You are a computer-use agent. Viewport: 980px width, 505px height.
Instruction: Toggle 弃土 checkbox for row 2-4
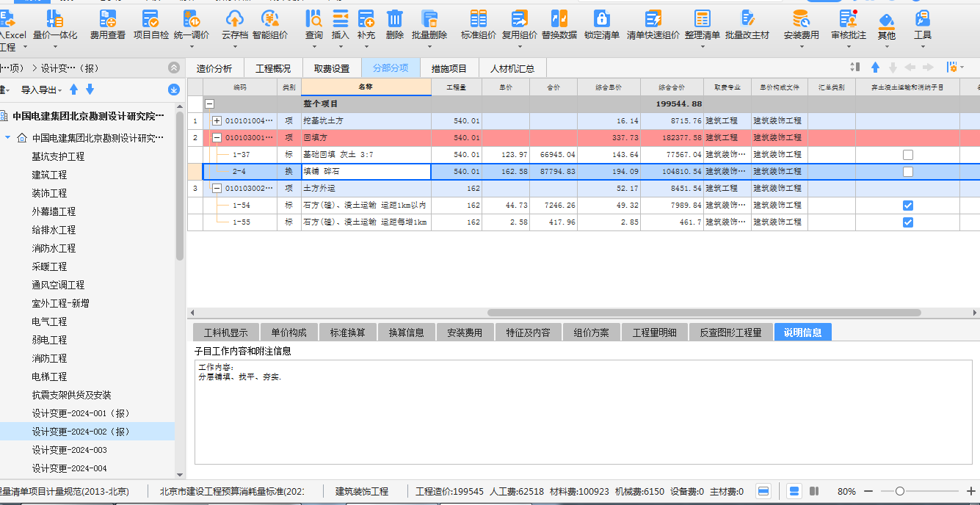[908, 172]
